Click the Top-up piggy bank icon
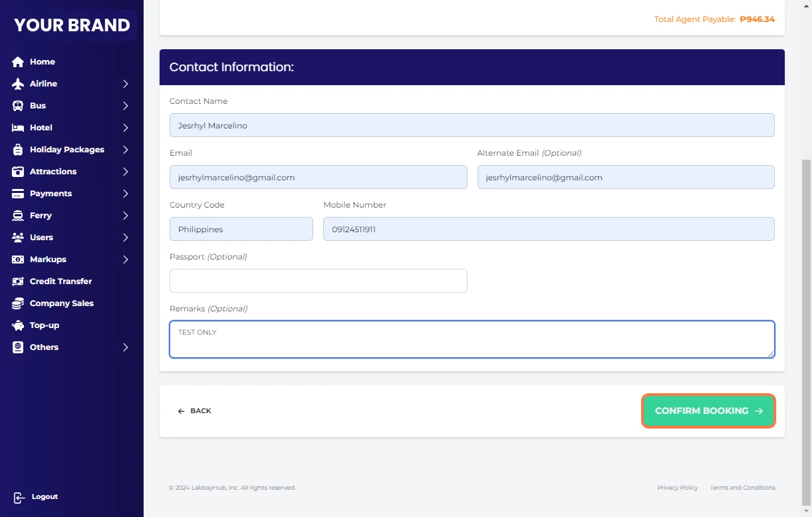Image resolution: width=812 pixels, height=517 pixels. pos(18,325)
